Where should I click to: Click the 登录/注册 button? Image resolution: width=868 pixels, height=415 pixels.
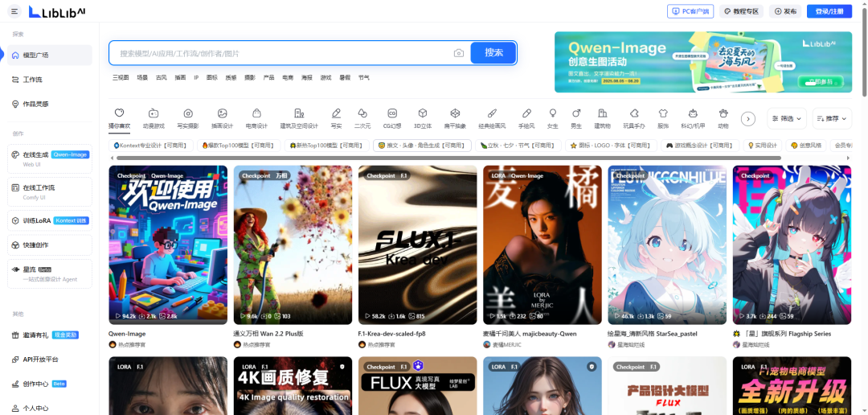pyautogui.click(x=829, y=11)
